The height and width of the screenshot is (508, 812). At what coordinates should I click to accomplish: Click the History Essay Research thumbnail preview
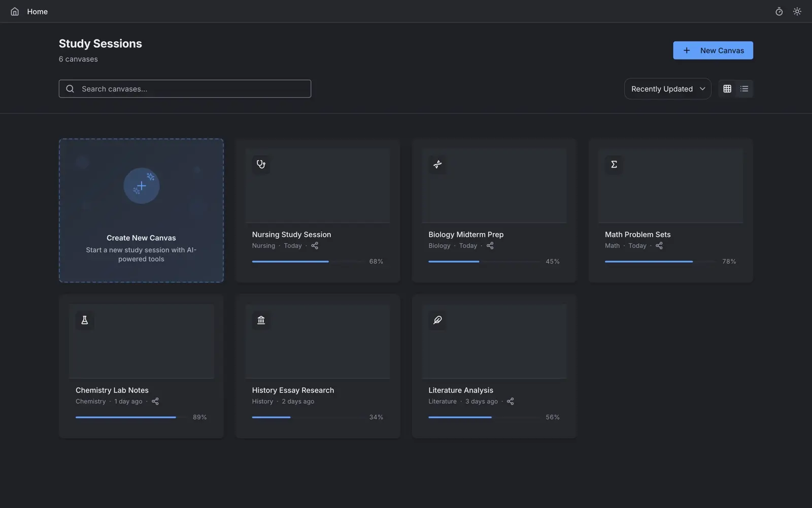(318, 341)
